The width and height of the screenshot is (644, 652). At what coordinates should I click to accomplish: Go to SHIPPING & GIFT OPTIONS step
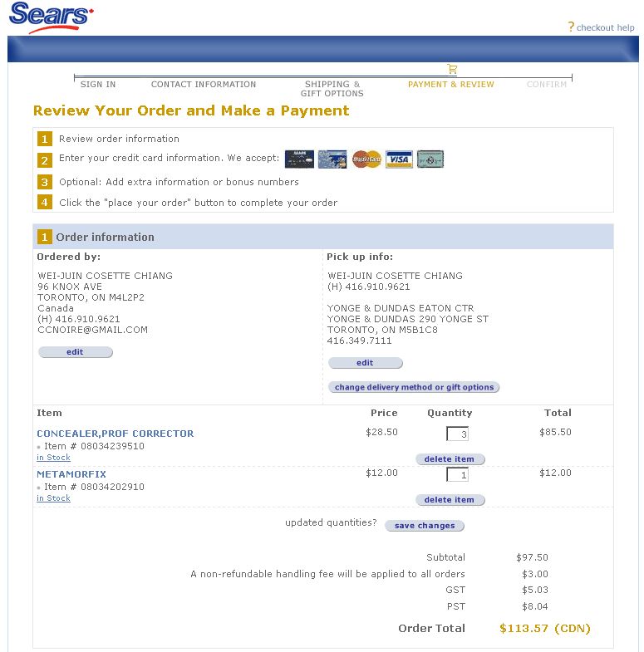click(x=332, y=89)
